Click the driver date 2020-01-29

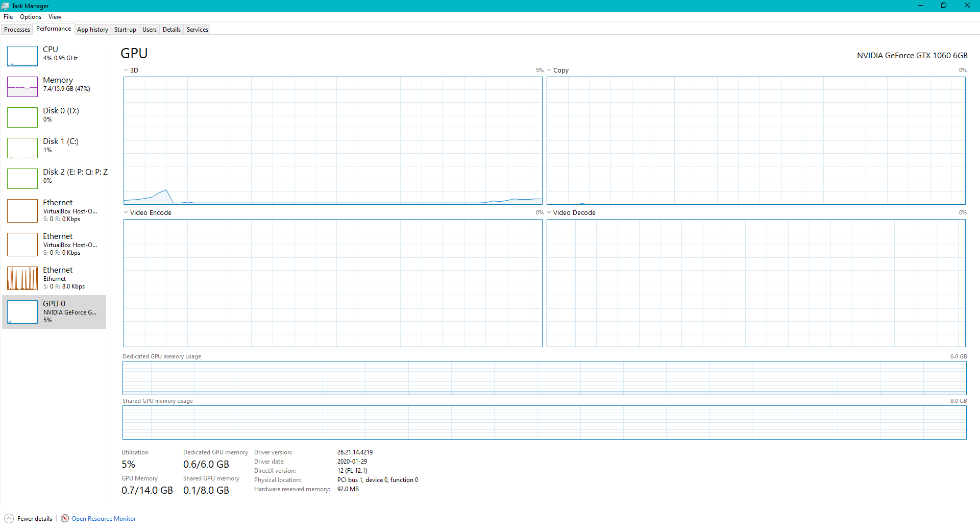coord(352,462)
